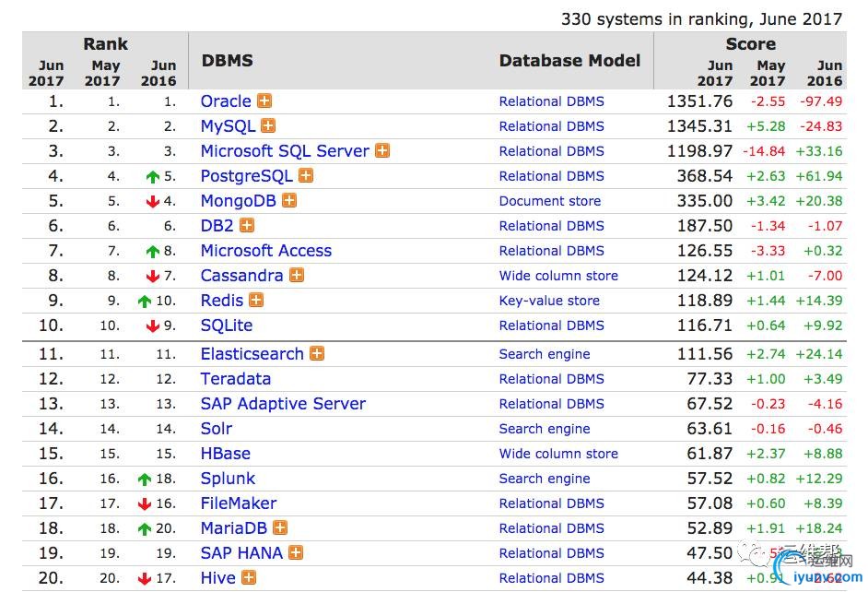Click Search engine link in Splunk row
This screenshot has height=592, width=868.
pos(545,479)
